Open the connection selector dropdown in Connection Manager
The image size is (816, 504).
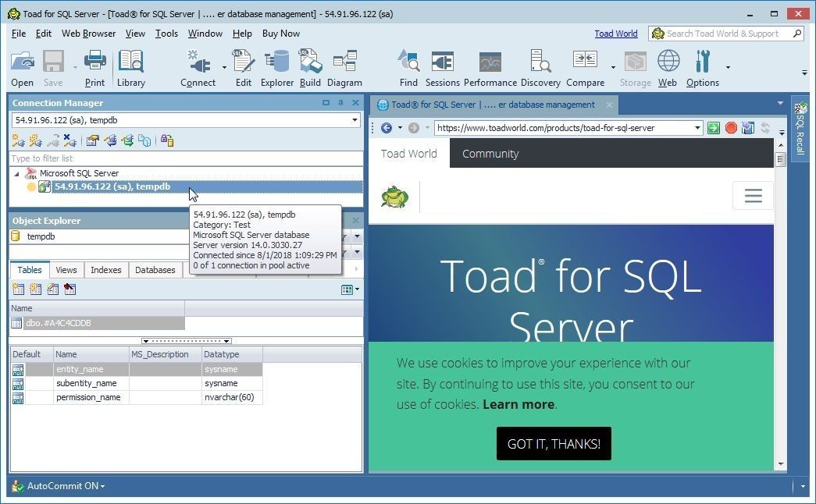[x=355, y=120]
